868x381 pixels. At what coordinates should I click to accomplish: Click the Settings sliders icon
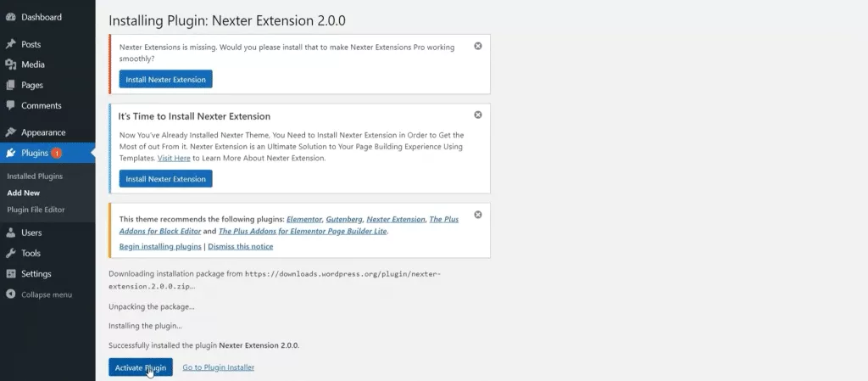(10, 273)
